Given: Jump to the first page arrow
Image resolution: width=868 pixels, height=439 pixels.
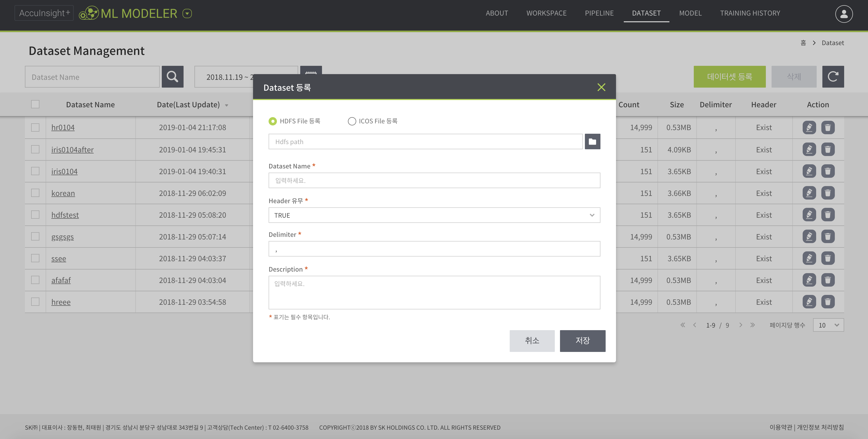Looking at the screenshot, I should click(683, 325).
